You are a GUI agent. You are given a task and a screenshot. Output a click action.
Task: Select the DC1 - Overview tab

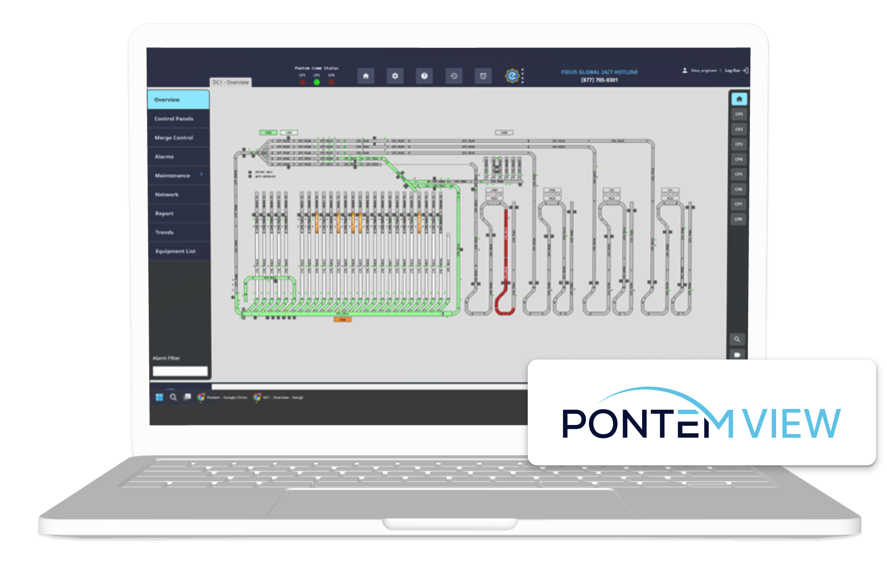tap(231, 82)
